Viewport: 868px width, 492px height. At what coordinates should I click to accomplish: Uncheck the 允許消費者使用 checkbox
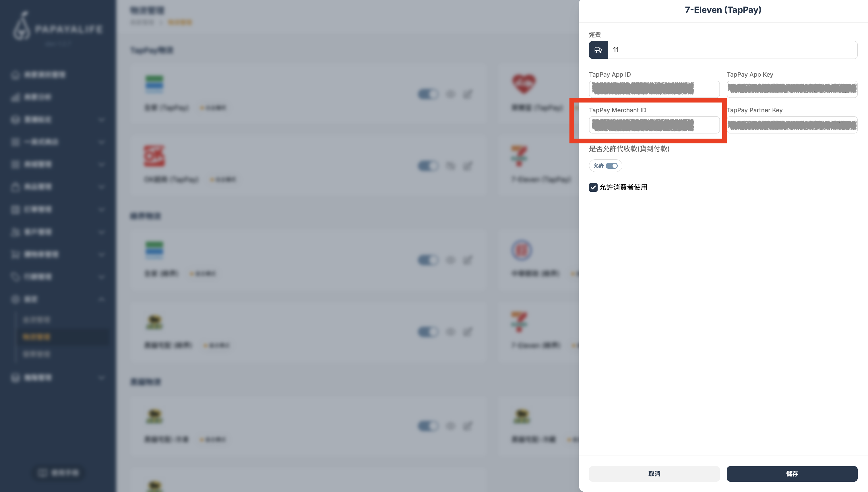pyautogui.click(x=593, y=187)
